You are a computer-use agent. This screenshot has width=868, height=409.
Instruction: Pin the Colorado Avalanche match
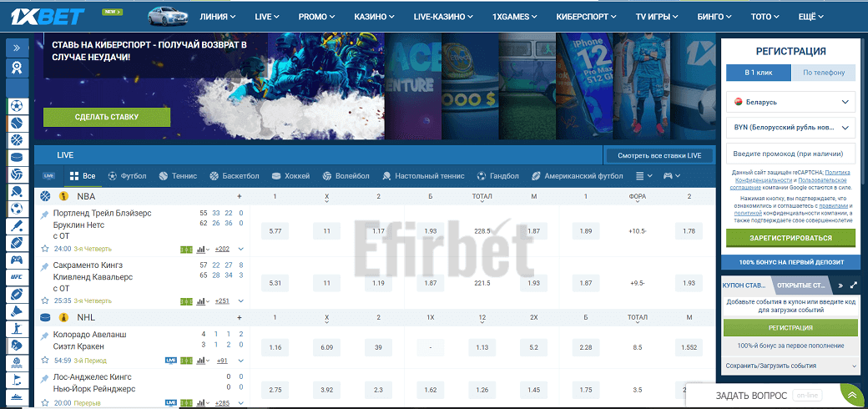point(45,336)
